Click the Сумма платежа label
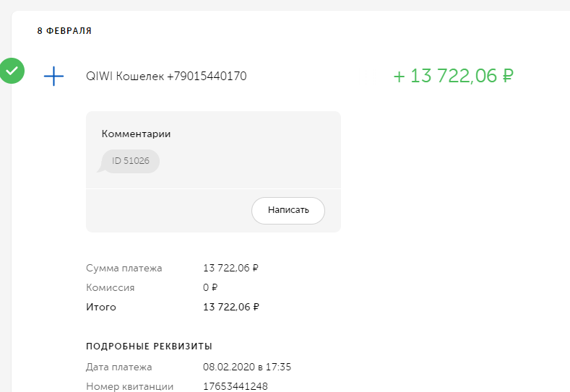570x392 pixels. pos(124,268)
